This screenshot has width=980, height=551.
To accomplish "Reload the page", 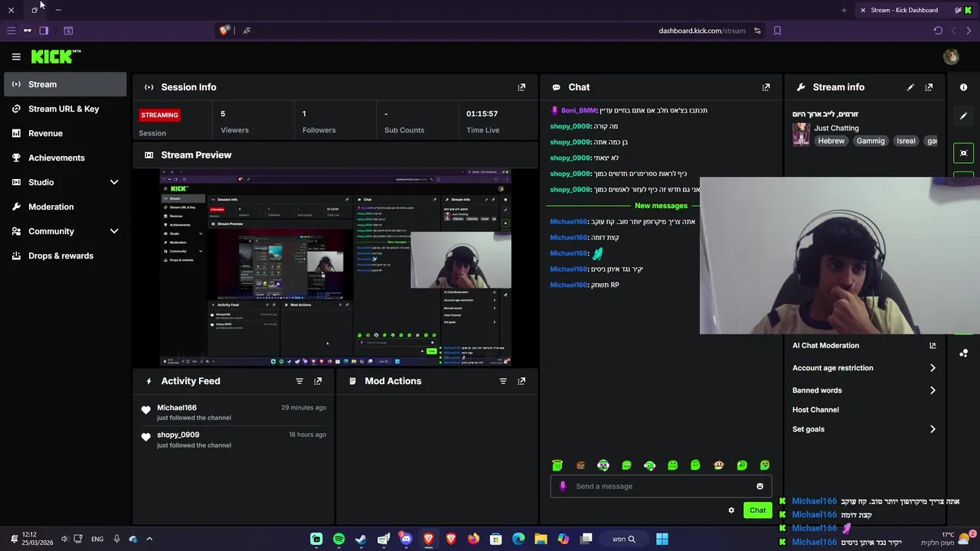I will [x=938, y=31].
